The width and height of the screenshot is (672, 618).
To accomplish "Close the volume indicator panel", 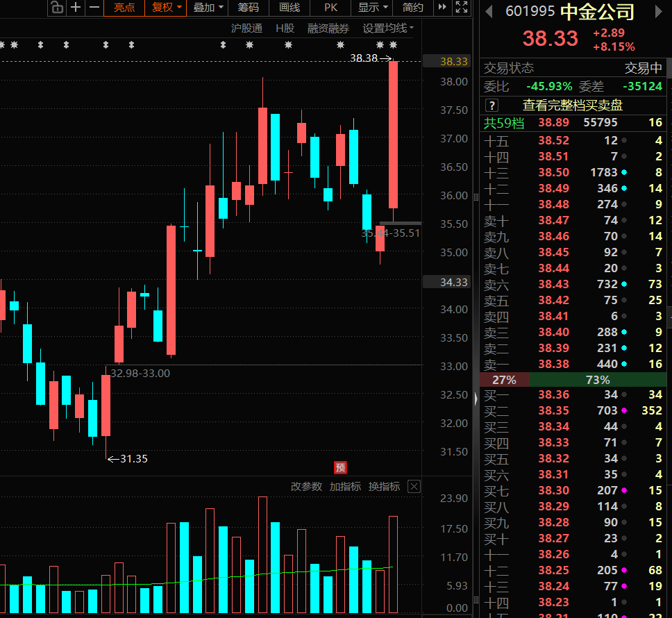I will 414,487.
